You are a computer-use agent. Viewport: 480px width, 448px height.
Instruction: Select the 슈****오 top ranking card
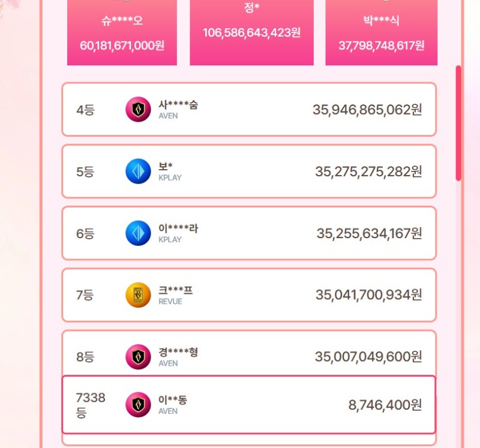pos(122,32)
